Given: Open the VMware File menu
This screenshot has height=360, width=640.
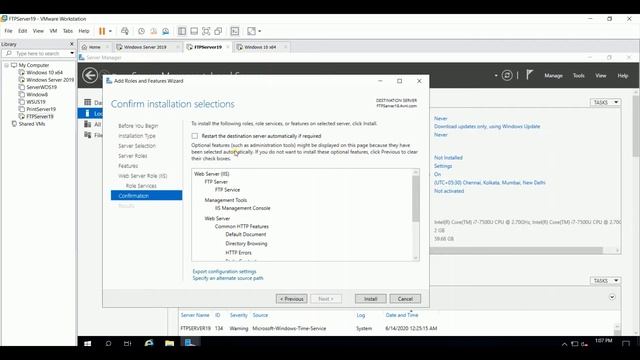Looking at the screenshot, I should tap(8, 31).
